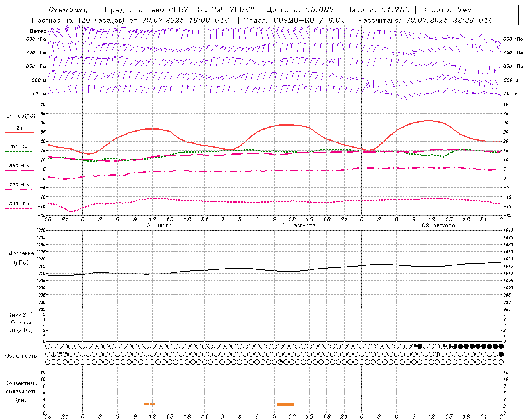
Task: Select the 'Широта: 51.735' header value
Action: click(377, 9)
